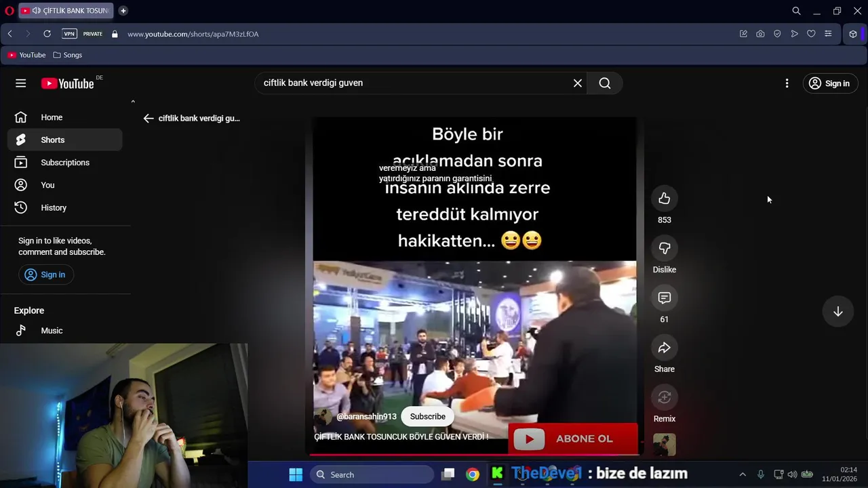Viewport: 868px width, 488px height.
Task: Open the extensions cube icon
Action: tap(853, 34)
